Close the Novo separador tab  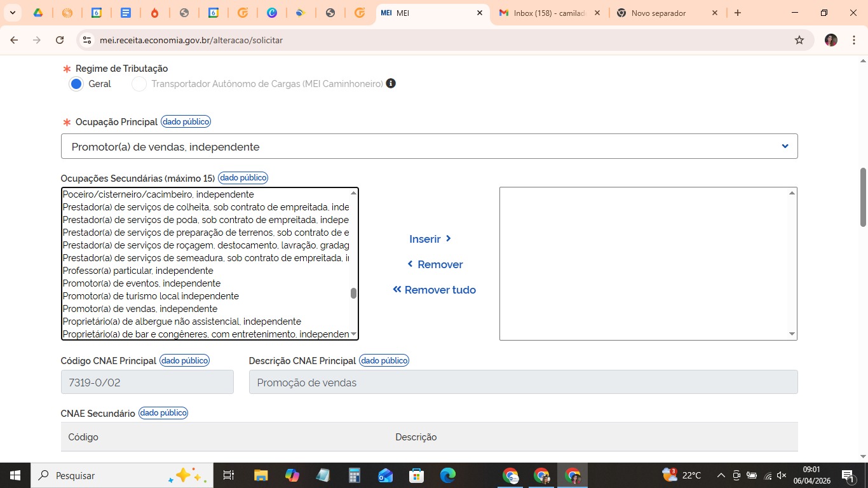[x=714, y=13]
